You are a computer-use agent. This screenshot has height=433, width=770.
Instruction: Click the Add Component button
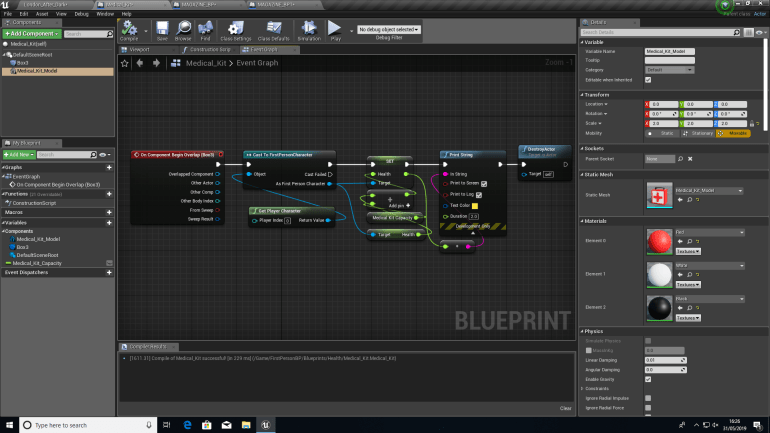(x=32, y=34)
